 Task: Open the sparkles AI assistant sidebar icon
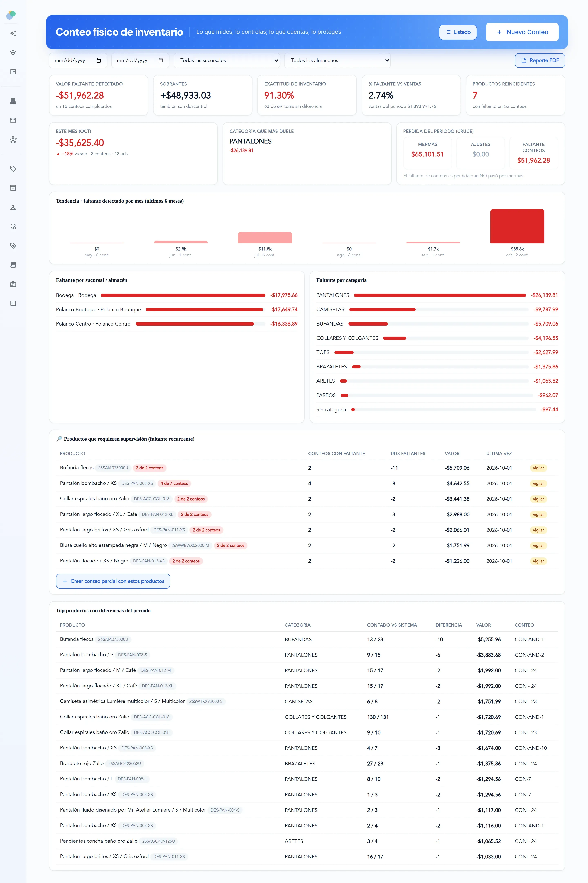click(x=13, y=33)
